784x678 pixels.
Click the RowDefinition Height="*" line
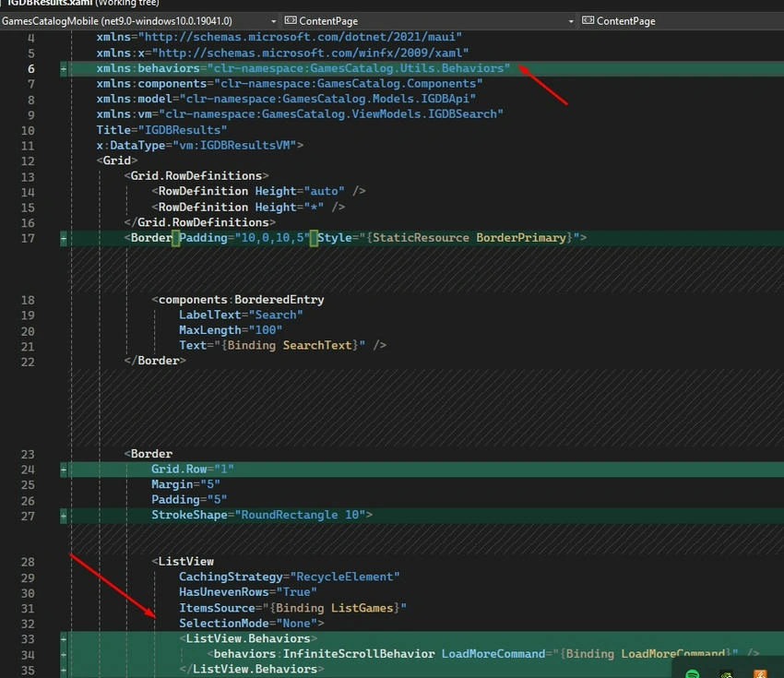pos(248,207)
